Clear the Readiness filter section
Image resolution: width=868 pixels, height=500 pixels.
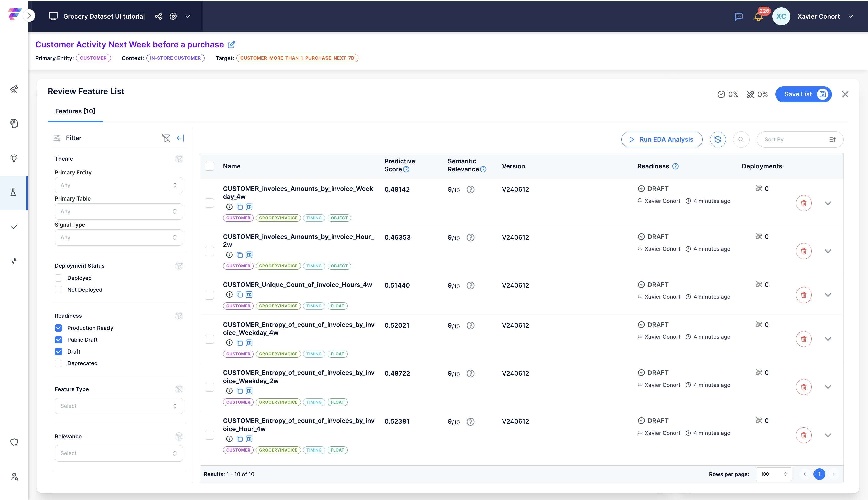point(179,316)
